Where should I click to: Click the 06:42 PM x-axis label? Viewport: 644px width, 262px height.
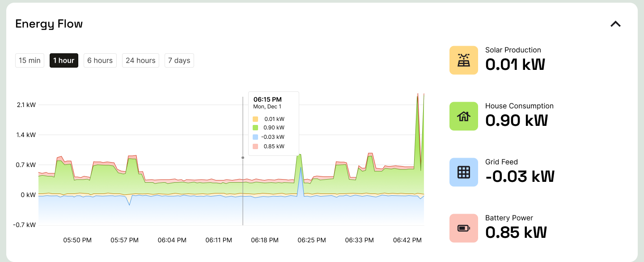tap(407, 240)
